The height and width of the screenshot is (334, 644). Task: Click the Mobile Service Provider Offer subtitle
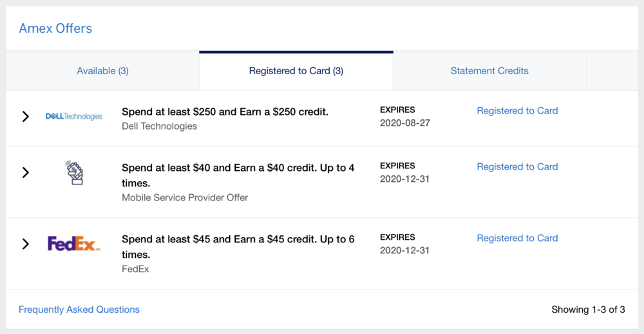pyautogui.click(x=185, y=197)
